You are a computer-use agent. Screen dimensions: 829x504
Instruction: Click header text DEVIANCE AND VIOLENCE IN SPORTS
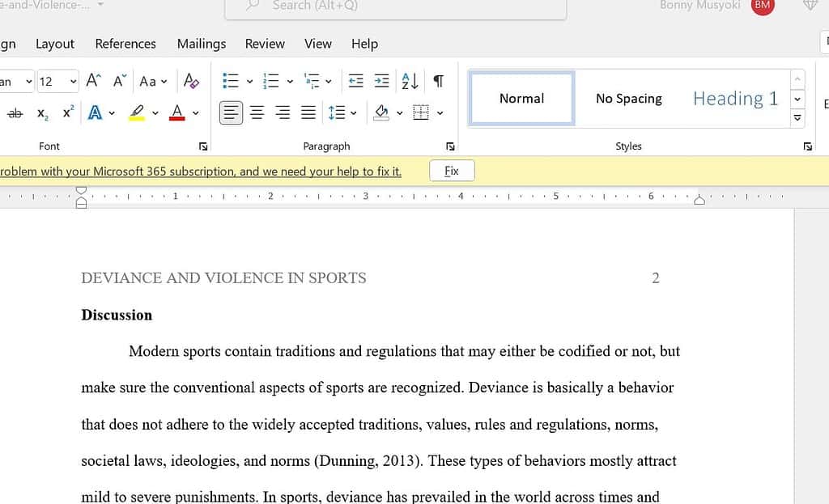point(223,277)
